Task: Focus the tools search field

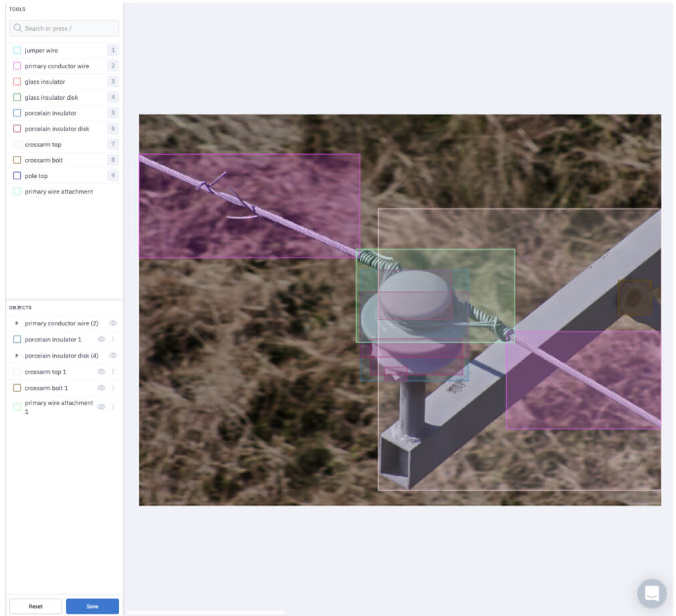Action: pos(64,28)
